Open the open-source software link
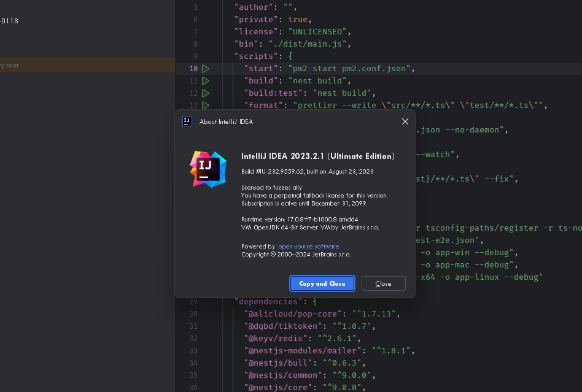The height and width of the screenshot is (392, 582). [308, 246]
